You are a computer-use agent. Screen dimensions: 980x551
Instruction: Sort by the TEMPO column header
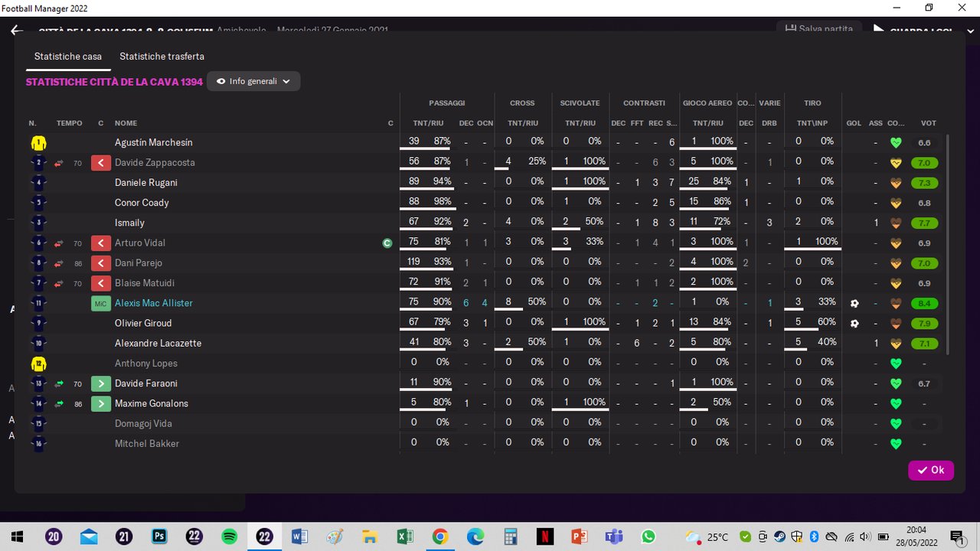click(69, 123)
